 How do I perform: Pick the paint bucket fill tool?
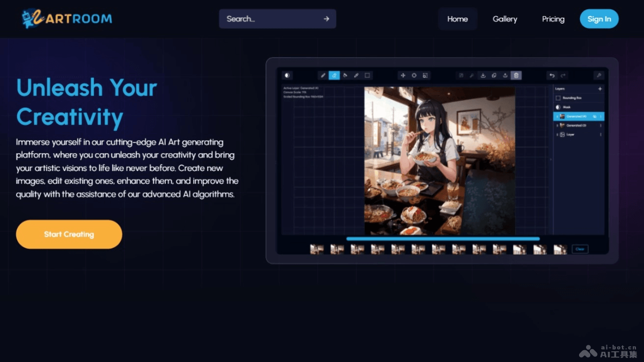click(345, 76)
